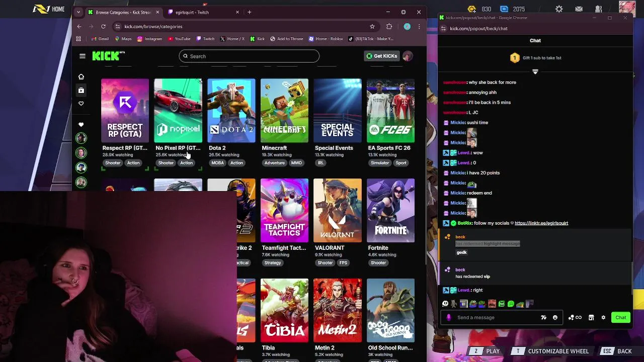Open the chat shop icon
This screenshot has width=644, height=362.
(x=591, y=318)
